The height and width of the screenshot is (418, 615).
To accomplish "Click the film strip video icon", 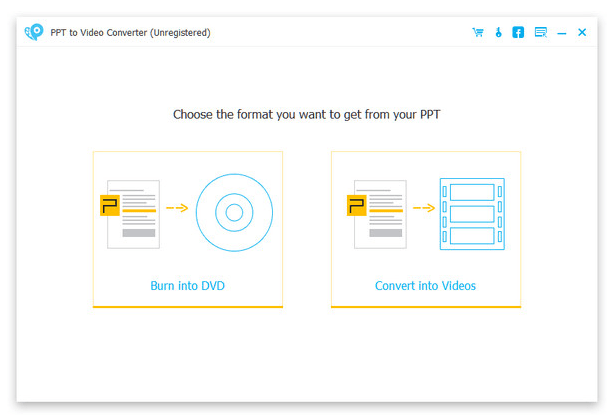I will coord(472,213).
